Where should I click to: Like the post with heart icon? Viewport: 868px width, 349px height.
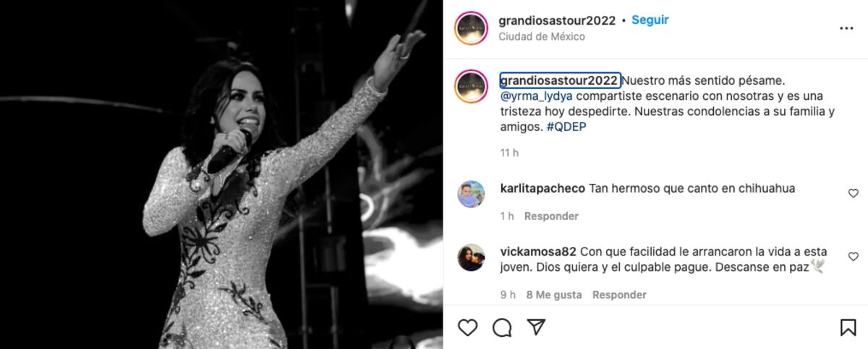tap(468, 327)
